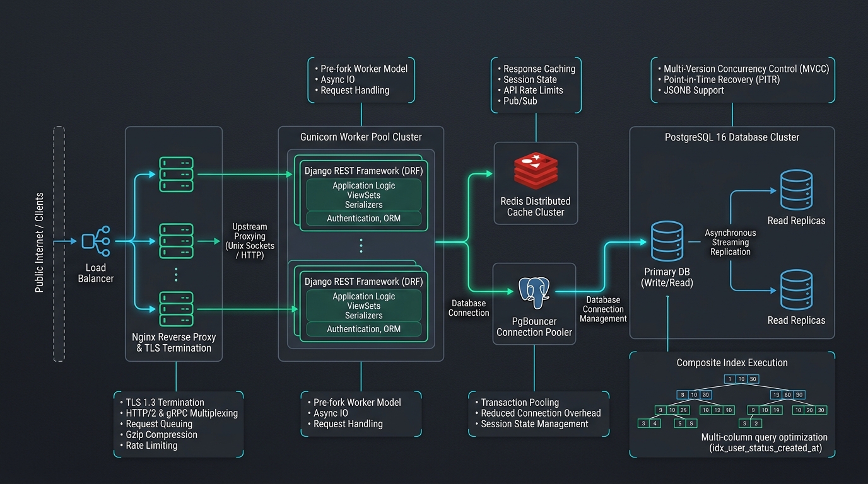
Task: Click the "Primary DB (Write/Read)" label
Action: point(667,277)
